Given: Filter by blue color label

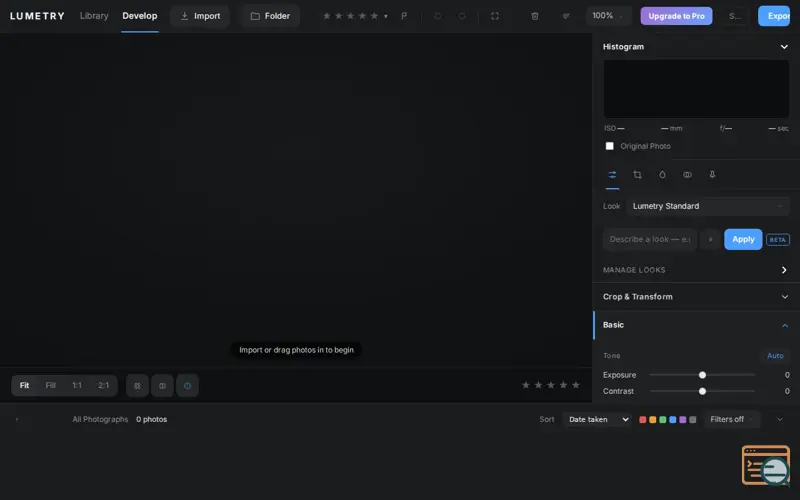Looking at the screenshot, I should pyautogui.click(x=672, y=419).
